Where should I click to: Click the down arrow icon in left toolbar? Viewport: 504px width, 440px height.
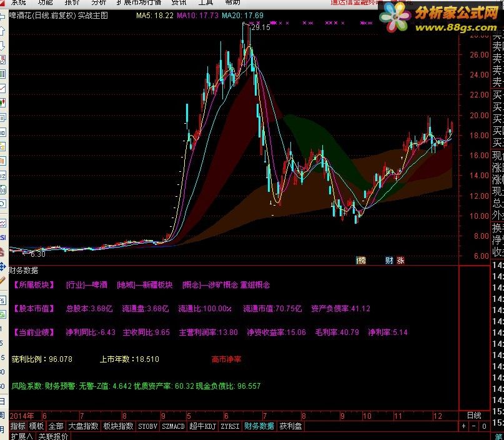[2, 46]
